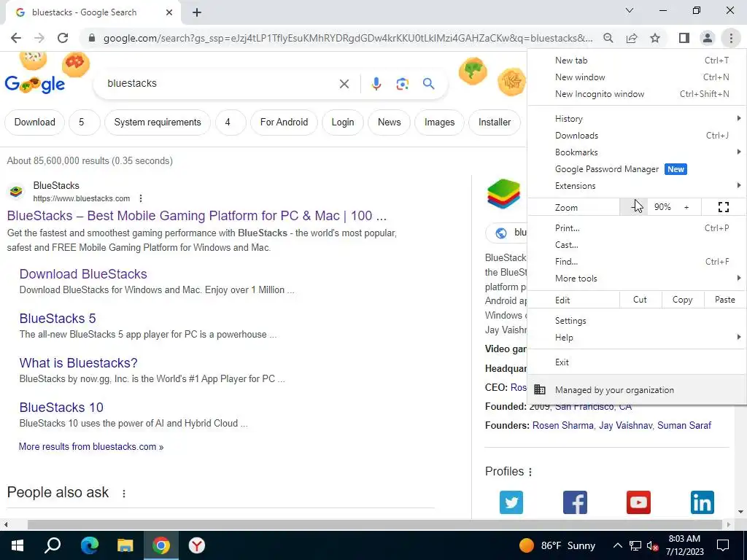Select New Incognito window menu item

click(x=637, y=94)
